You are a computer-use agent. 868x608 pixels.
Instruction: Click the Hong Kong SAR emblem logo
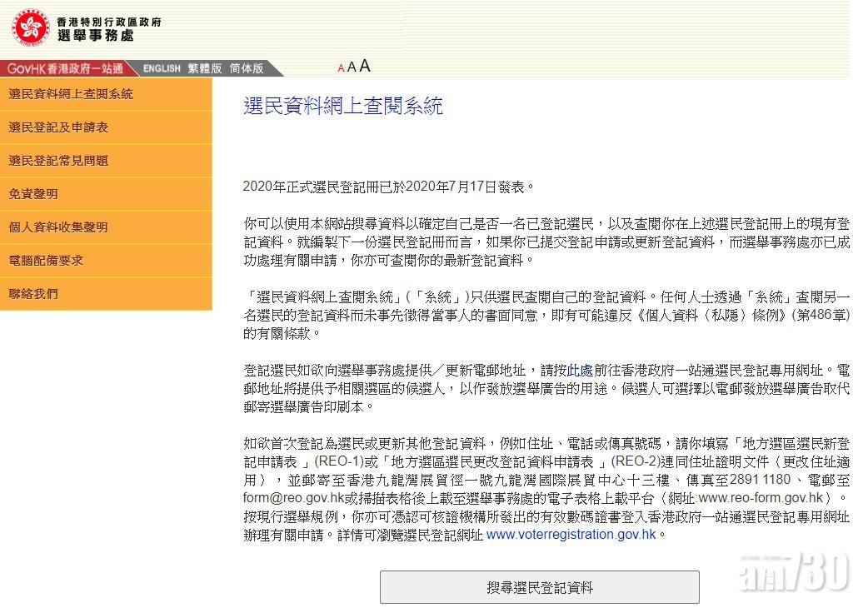31,28
